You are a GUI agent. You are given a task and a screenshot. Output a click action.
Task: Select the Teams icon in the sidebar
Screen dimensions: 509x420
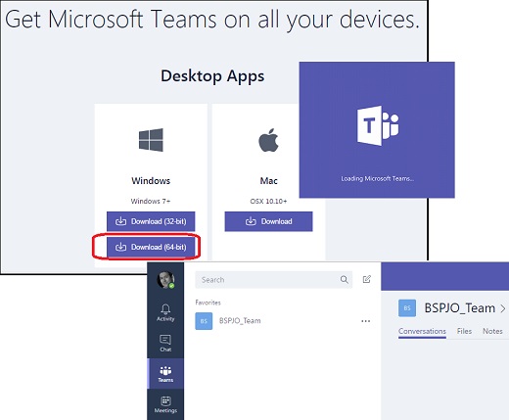(165, 374)
